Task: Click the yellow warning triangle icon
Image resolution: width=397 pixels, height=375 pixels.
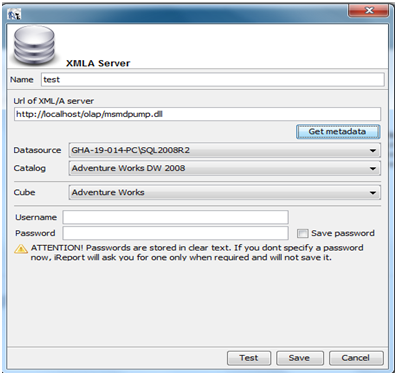Action: (21, 249)
